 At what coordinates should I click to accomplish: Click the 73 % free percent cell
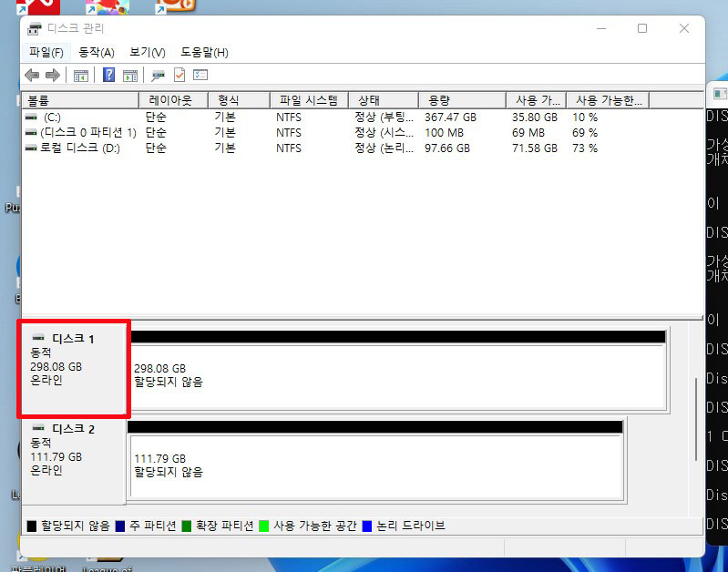coord(585,148)
